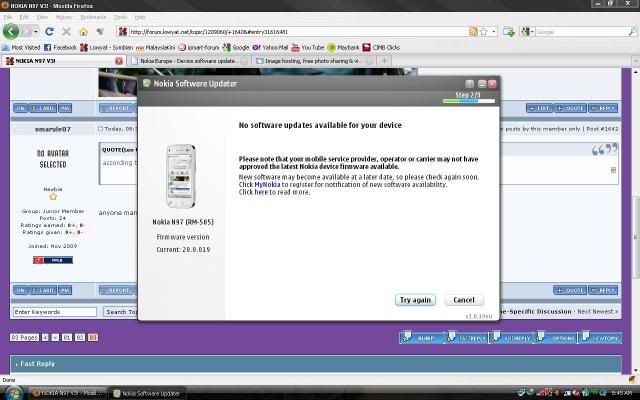Click the Enter Keywords search field
This screenshot has height=400, width=640.
coord(55,312)
